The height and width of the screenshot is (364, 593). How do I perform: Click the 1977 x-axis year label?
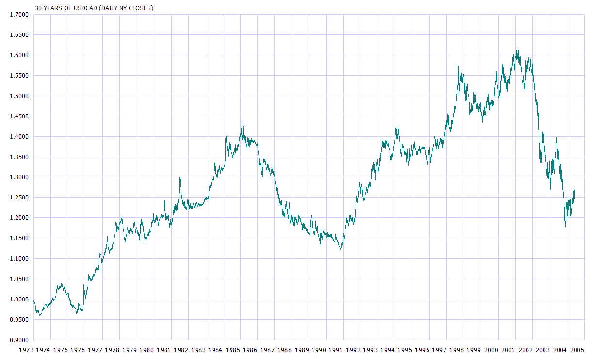[96, 350]
